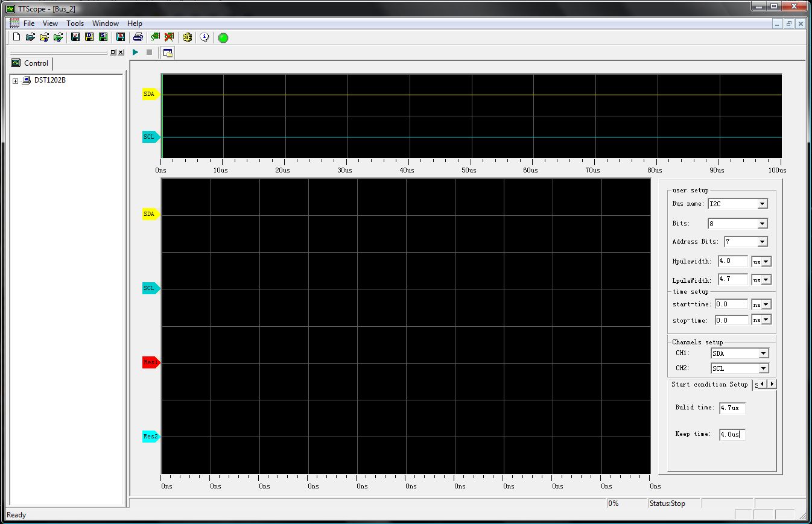This screenshot has width=812, height=524.
Task: Select DST1202B device in the tree
Action: pyautogui.click(x=50, y=80)
